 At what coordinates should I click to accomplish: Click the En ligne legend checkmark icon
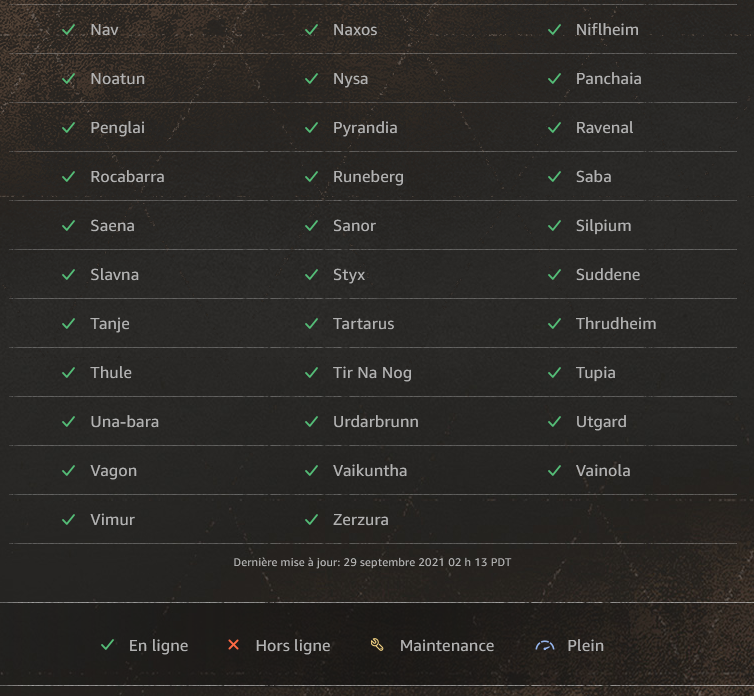click(x=108, y=646)
